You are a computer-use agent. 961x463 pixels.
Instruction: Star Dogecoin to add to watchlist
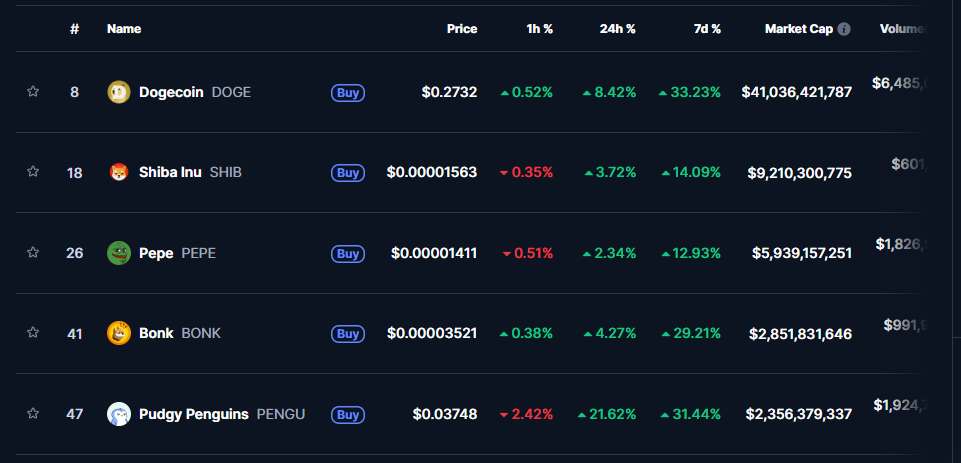pyautogui.click(x=33, y=92)
